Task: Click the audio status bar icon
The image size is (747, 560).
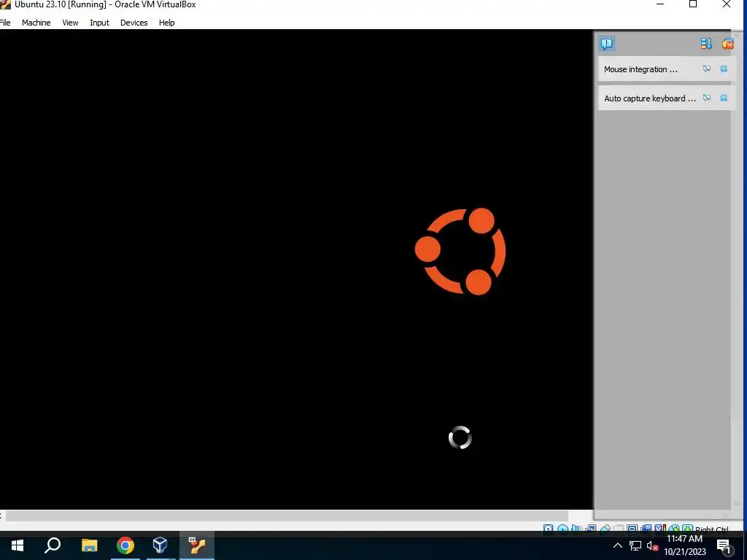Action: (575, 529)
